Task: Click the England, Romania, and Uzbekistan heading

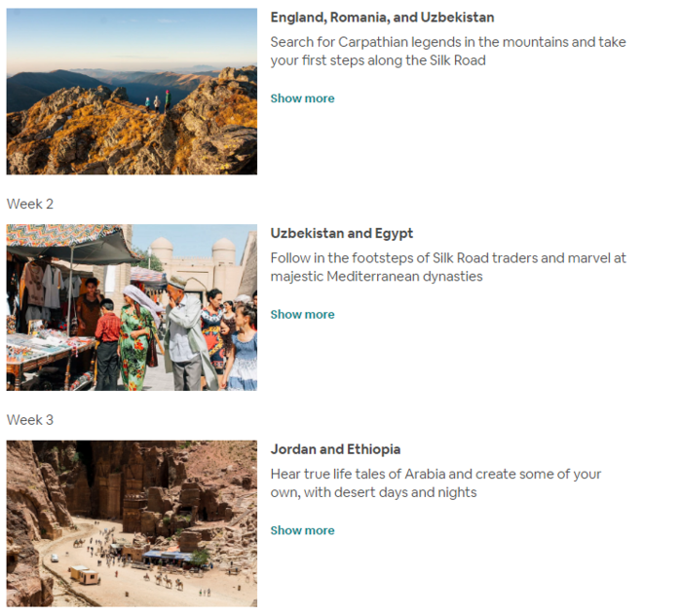Action: coord(382,18)
